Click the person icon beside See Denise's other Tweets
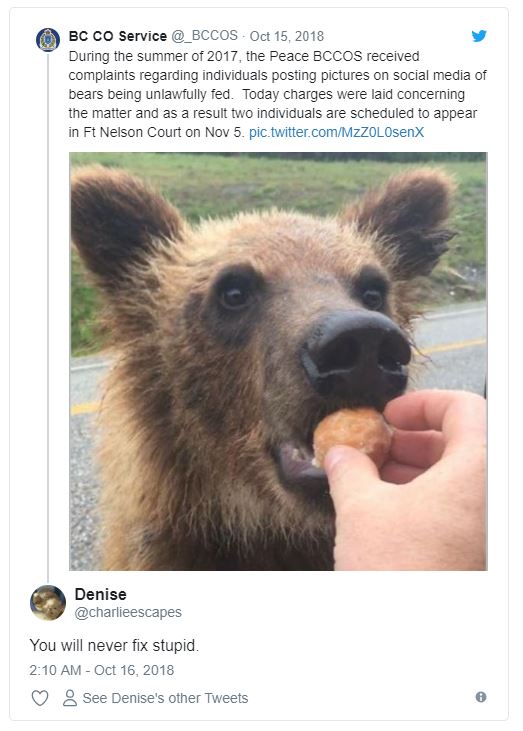This screenshot has width=523, height=731. click(70, 698)
